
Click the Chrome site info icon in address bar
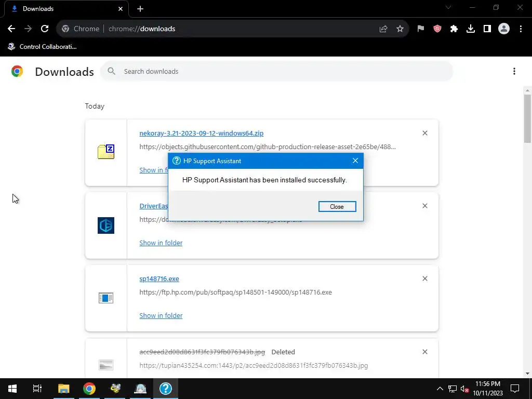pos(65,29)
